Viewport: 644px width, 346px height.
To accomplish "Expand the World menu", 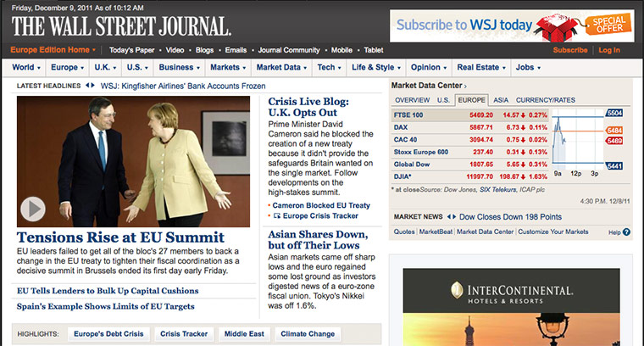I will point(26,67).
